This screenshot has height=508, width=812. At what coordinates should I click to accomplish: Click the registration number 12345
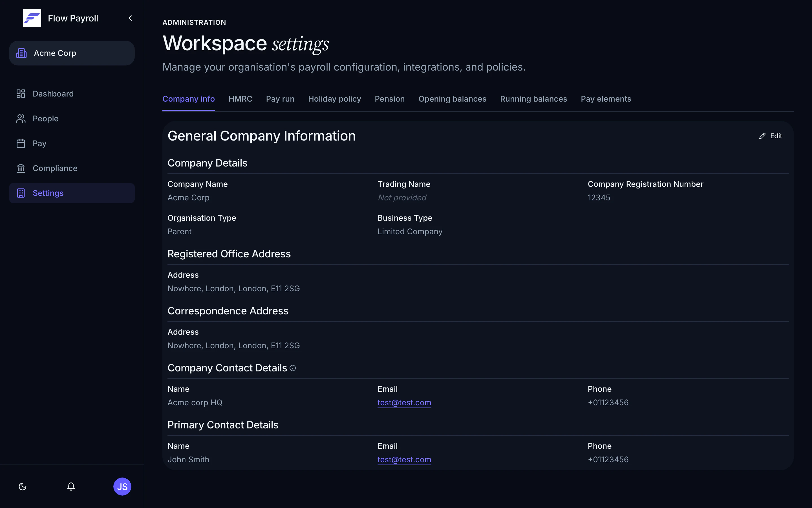[x=599, y=198]
